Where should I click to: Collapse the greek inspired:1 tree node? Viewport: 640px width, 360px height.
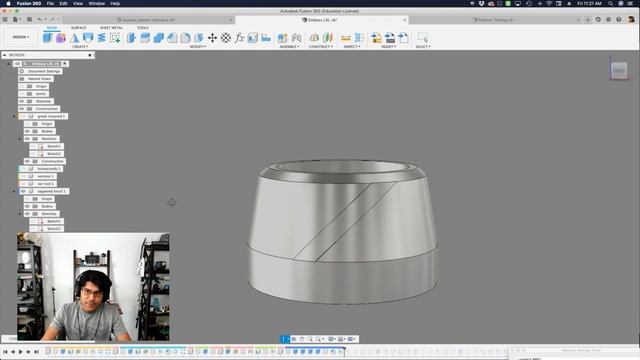(x=14, y=116)
